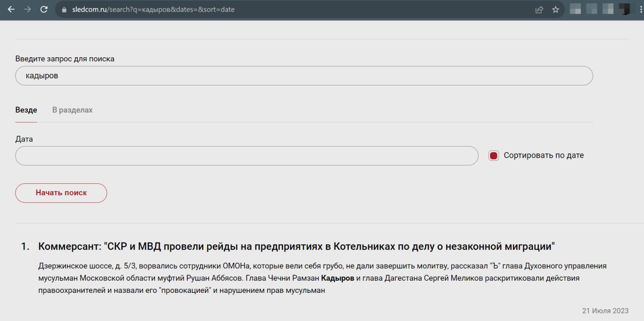
Task: Click the browser forward arrow
Action: pyautogui.click(x=27, y=10)
